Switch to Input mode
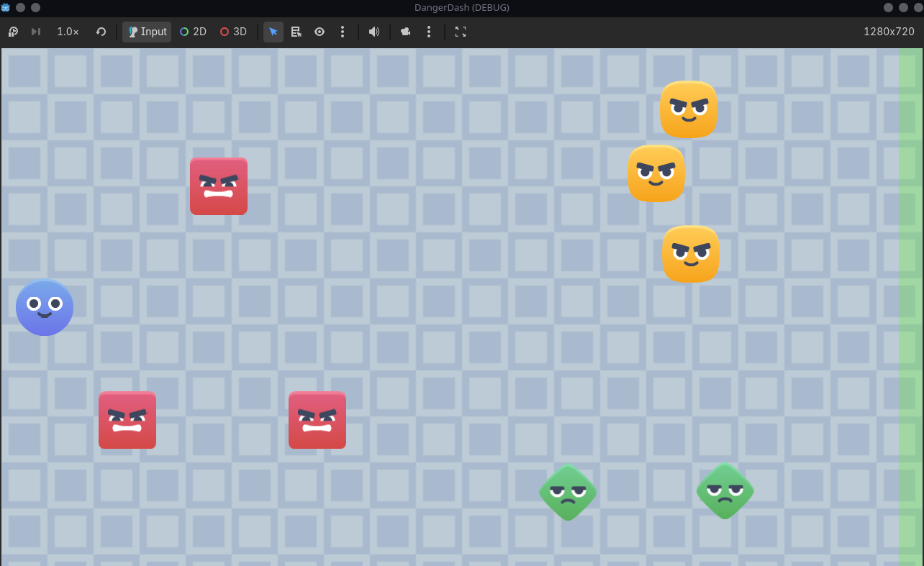The height and width of the screenshot is (566, 924). (147, 32)
